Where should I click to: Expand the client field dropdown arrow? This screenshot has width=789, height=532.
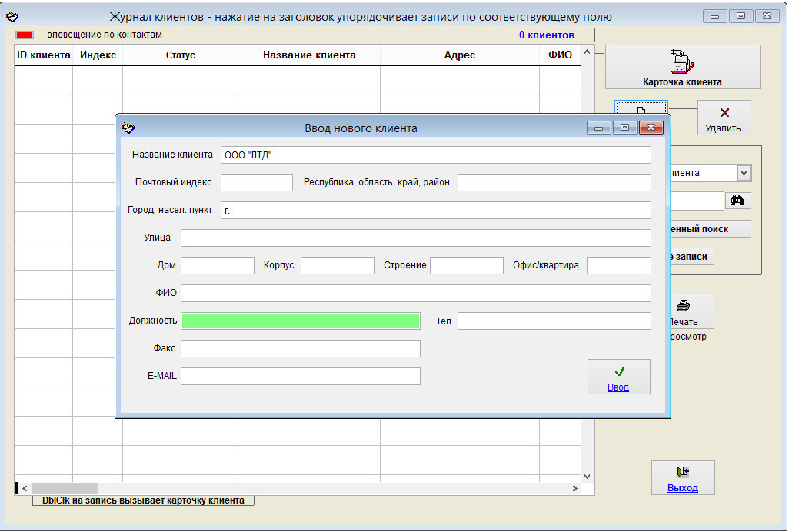tap(744, 173)
